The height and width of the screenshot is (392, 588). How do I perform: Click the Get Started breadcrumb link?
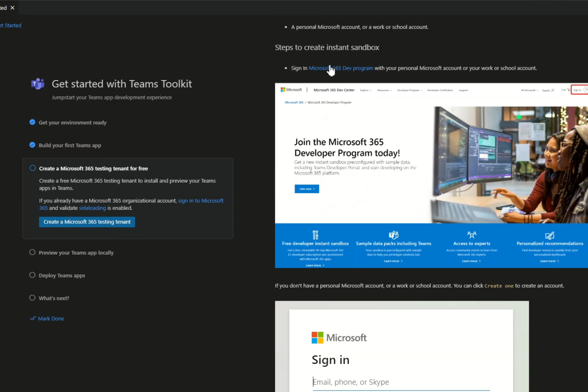click(x=10, y=25)
